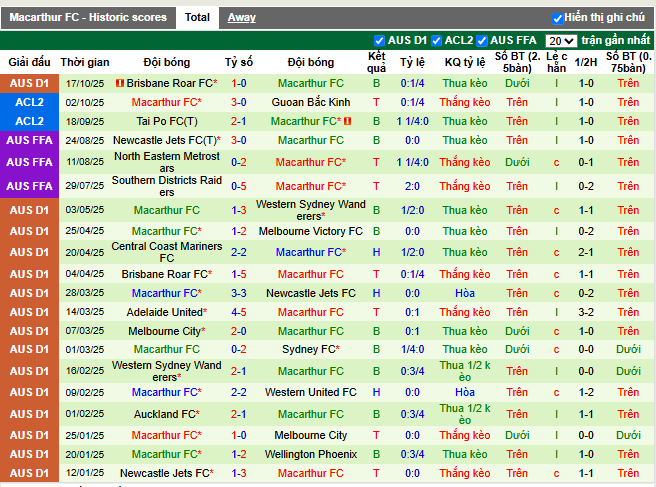Toggle the Hiển thị ghi chú checkbox

[557, 18]
